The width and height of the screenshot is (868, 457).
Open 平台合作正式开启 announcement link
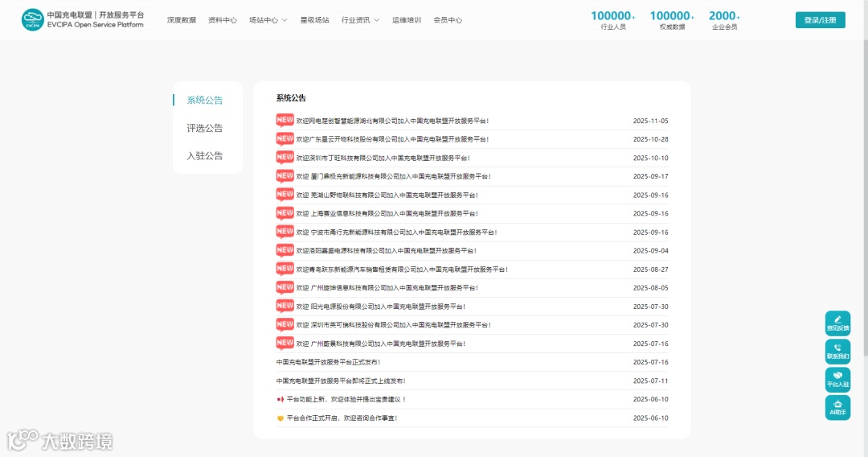coord(342,418)
